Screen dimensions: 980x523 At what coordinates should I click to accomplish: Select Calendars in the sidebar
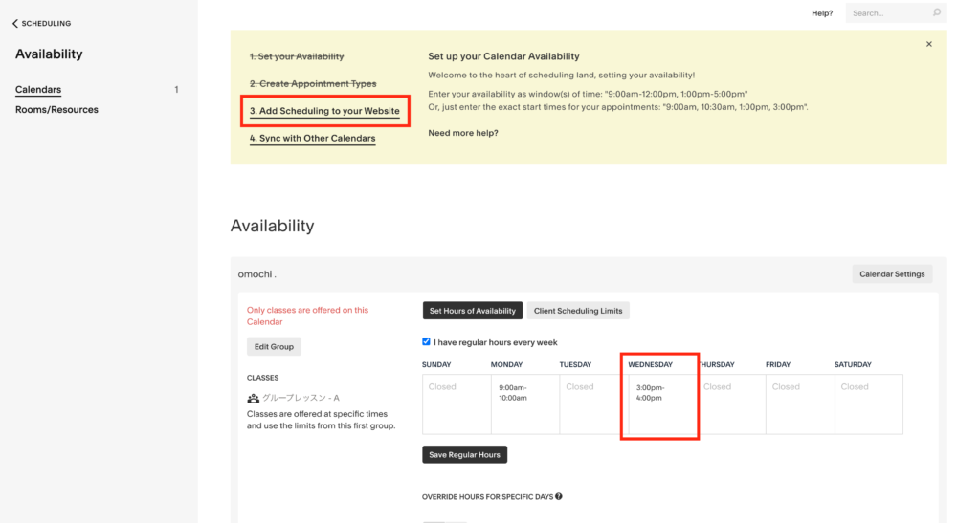tap(38, 90)
